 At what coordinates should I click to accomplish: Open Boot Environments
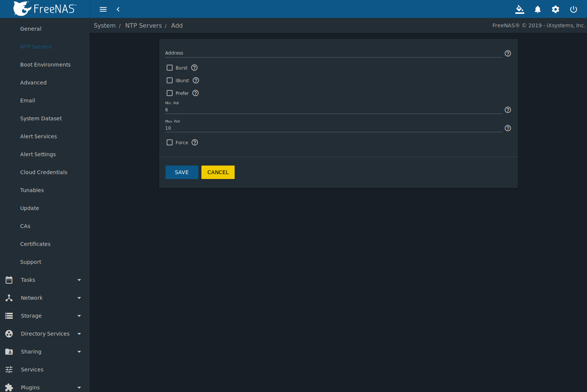tap(45, 65)
